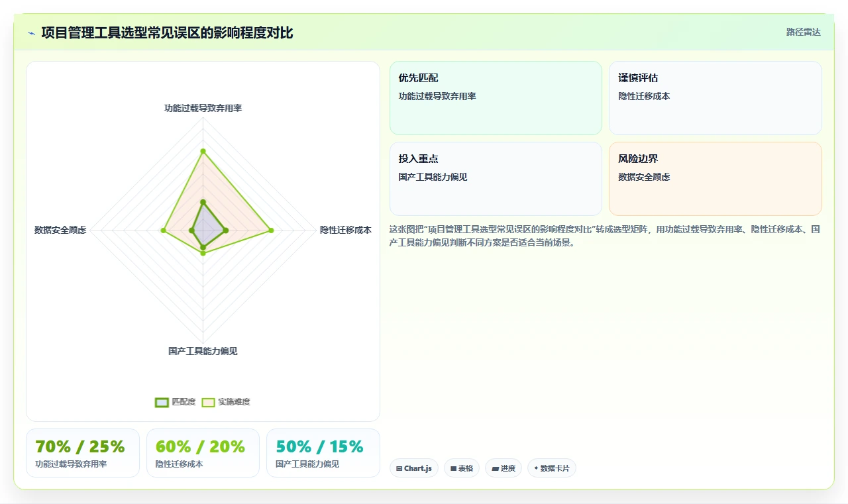Click 隐性迁移成本 text in the 谨慎评估 card
This screenshot has width=848, height=504.
(x=644, y=96)
